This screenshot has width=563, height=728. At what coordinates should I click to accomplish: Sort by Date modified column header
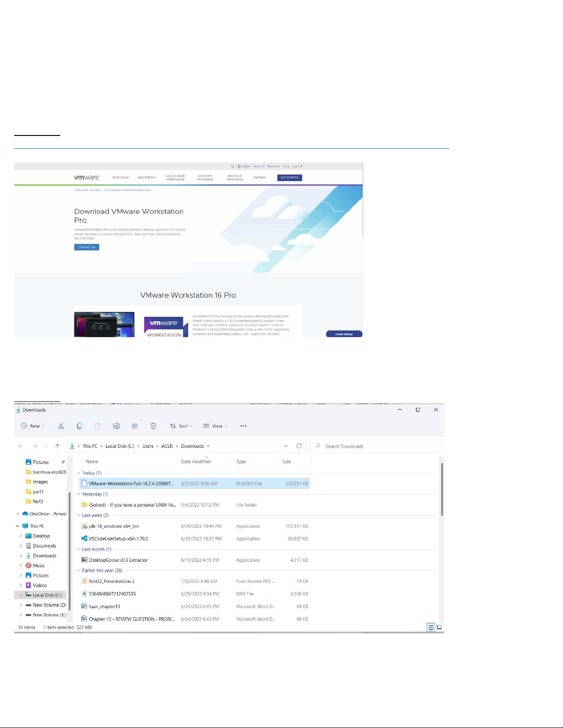196,462
